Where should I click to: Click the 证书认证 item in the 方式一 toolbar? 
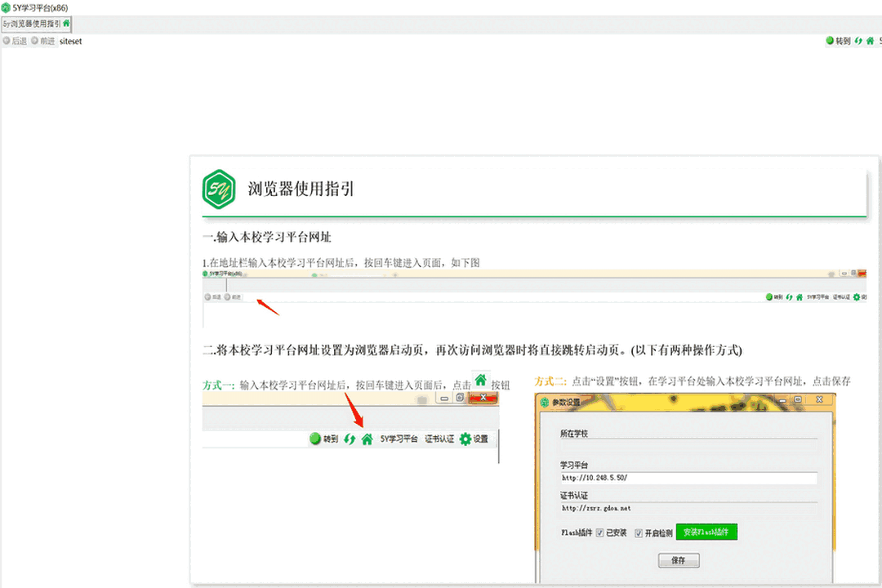pyautogui.click(x=439, y=439)
